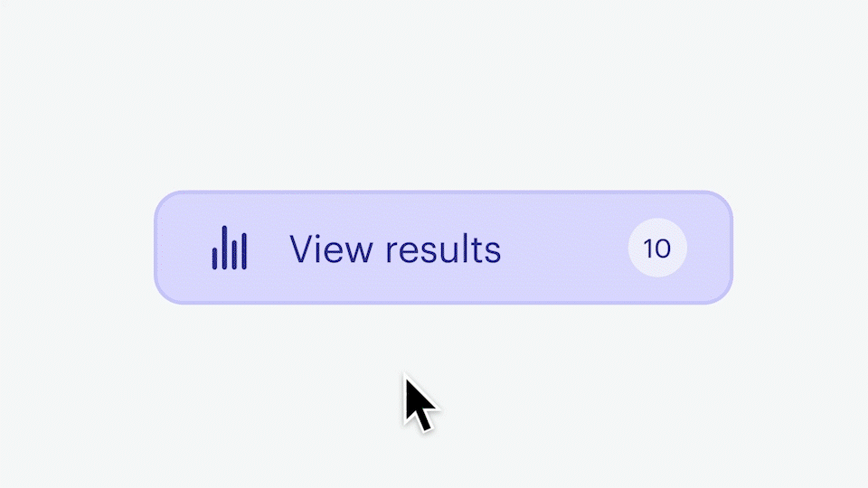Image resolution: width=868 pixels, height=488 pixels.
Task: Click the four-bar chart glyph
Action: pos(230,248)
